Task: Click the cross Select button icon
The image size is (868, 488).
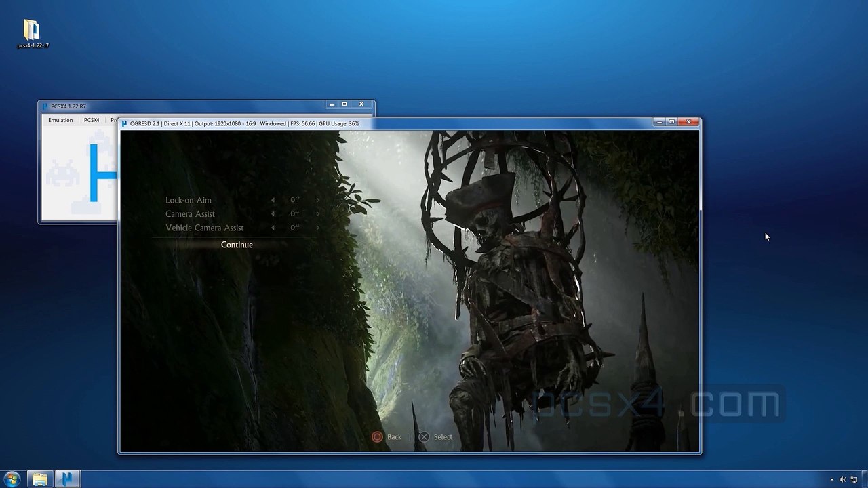Action: click(424, 437)
